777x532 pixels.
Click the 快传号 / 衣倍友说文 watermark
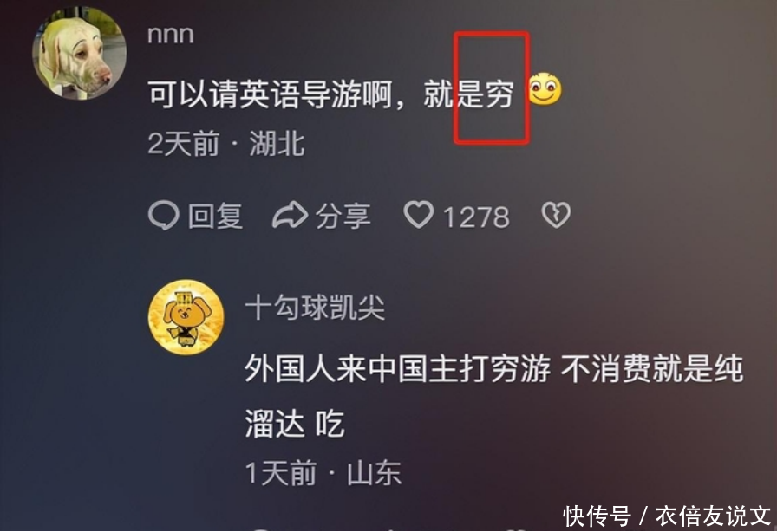pos(668,516)
